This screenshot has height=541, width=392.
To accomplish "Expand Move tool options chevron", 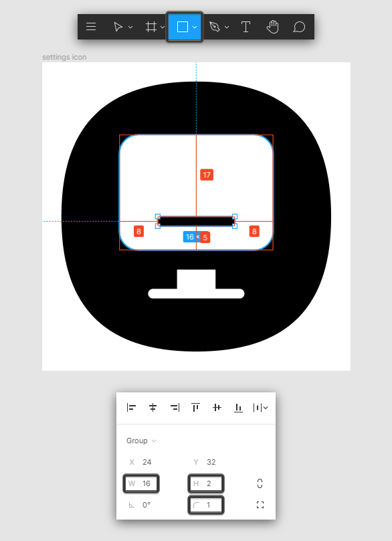I will (x=130, y=27).
